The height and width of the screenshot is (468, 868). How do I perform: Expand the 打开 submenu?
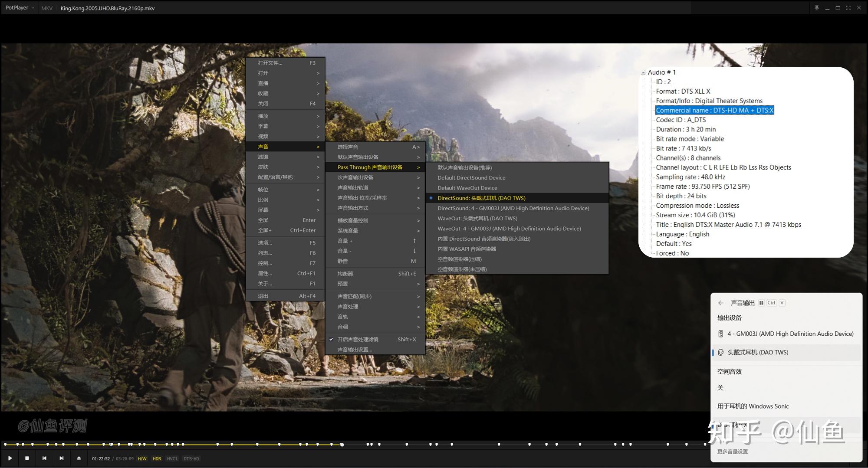click(x=286, y=73)
